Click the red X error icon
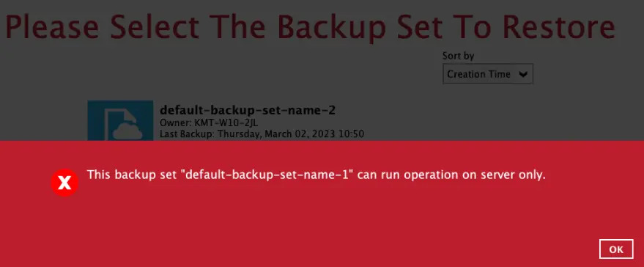The width and height of the screenshot is (644, 267). tap(64, 183)
